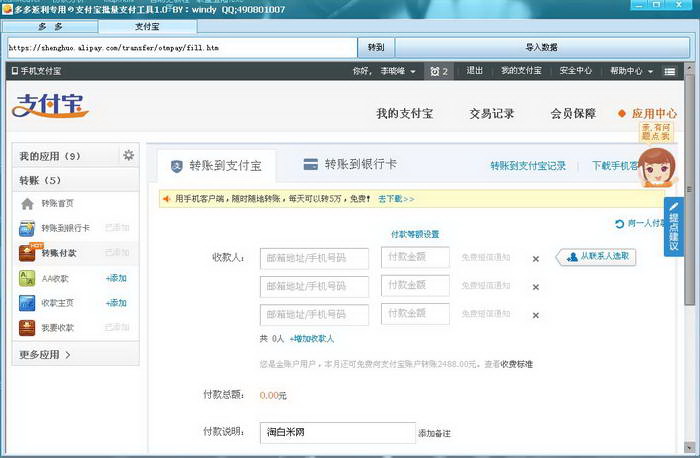The image size is (700, 458).
Task: Click the 向一人付款 link
Action: 646,223
